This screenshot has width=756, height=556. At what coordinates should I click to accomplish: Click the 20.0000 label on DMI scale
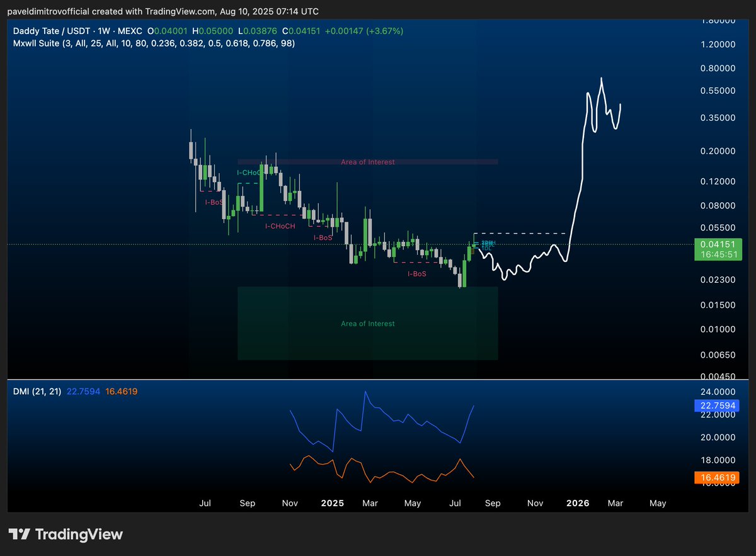coord(719,438)
